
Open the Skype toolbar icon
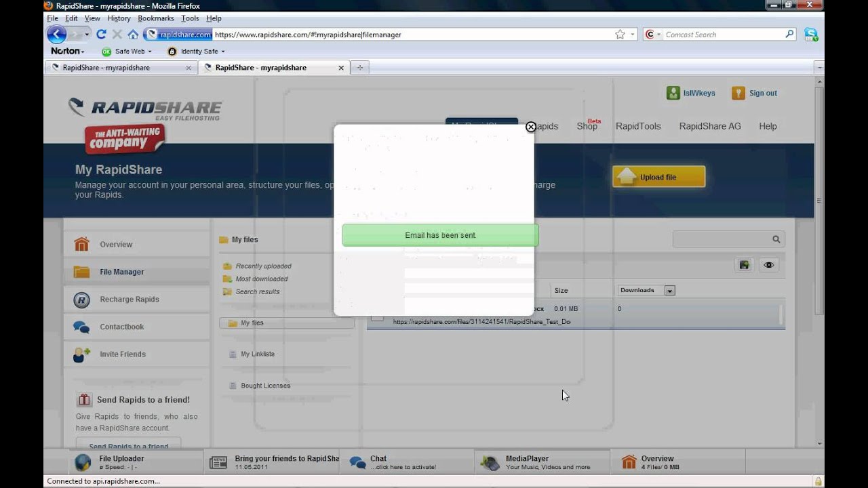(810, 34)
